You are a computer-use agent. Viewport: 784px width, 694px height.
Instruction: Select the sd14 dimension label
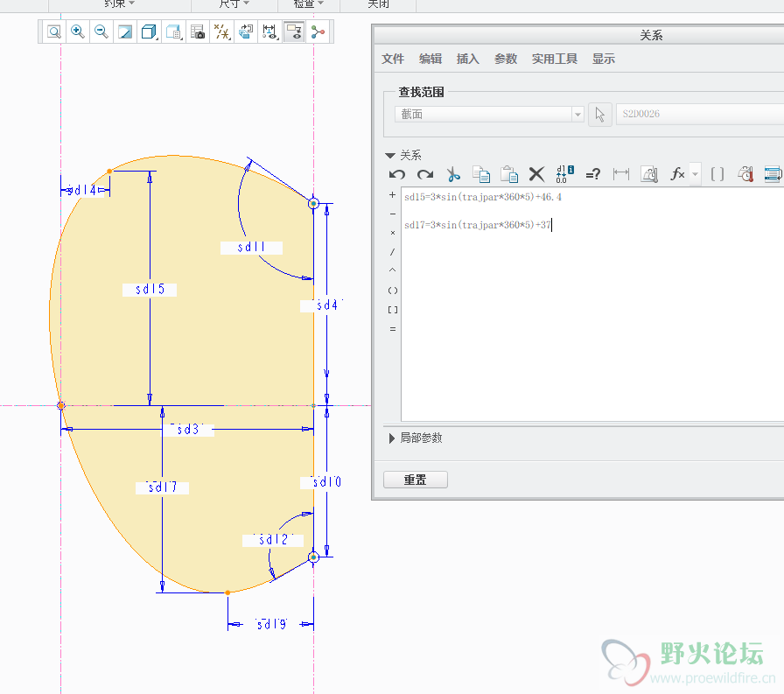click(83, 190)
